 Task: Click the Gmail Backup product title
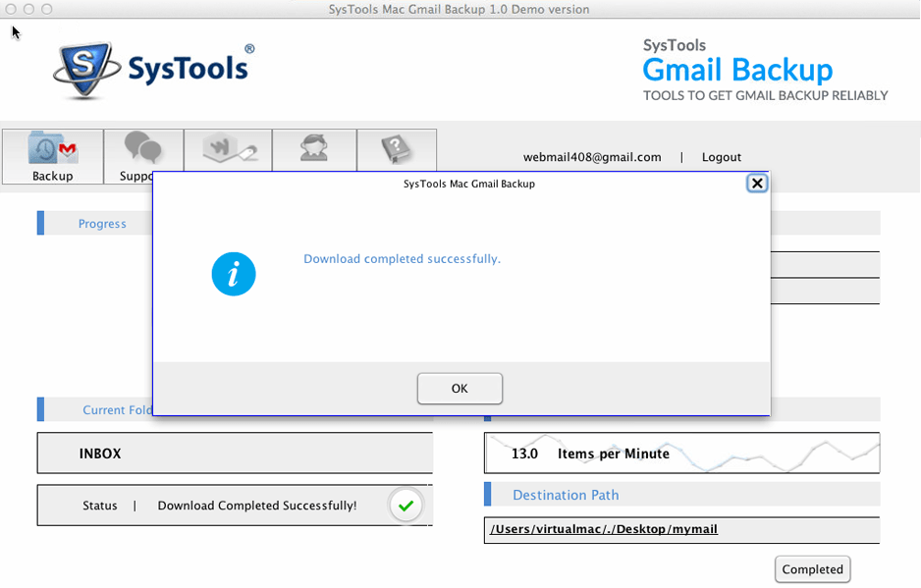[x=737, y=70]
